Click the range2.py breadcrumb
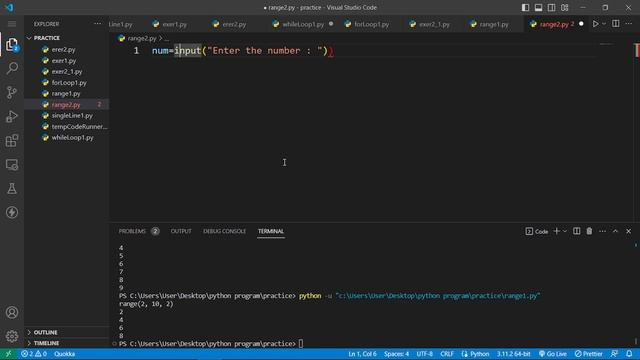The height and width of the screenshot is (360, 640). [142, 38]
